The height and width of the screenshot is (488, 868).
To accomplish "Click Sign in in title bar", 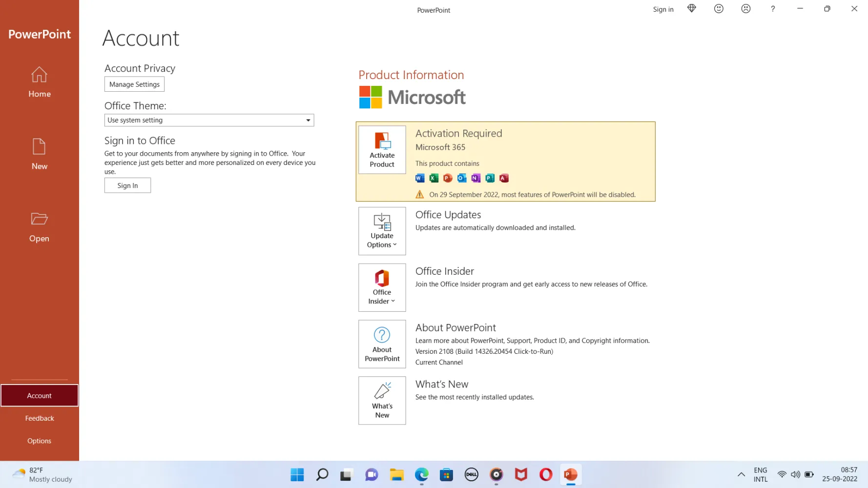I will (663, 9).
